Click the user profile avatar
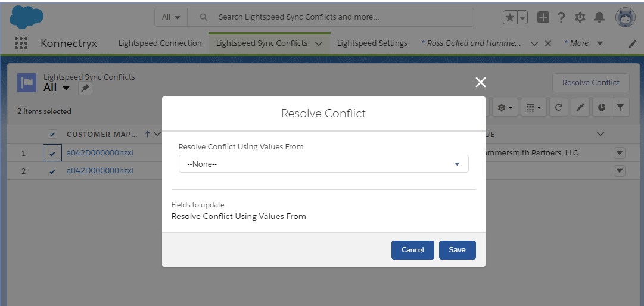This screenshot has height=306, width=644. point(625,17)
